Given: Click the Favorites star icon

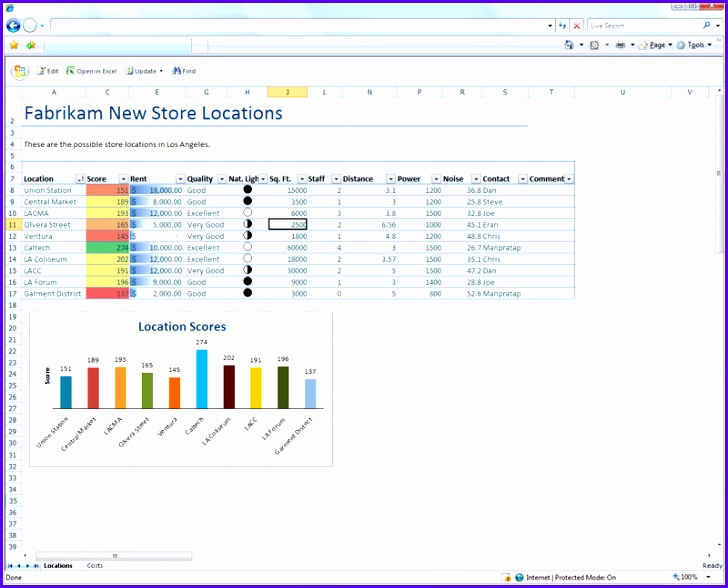Looking at the screenshot, I should click(14, 45).
